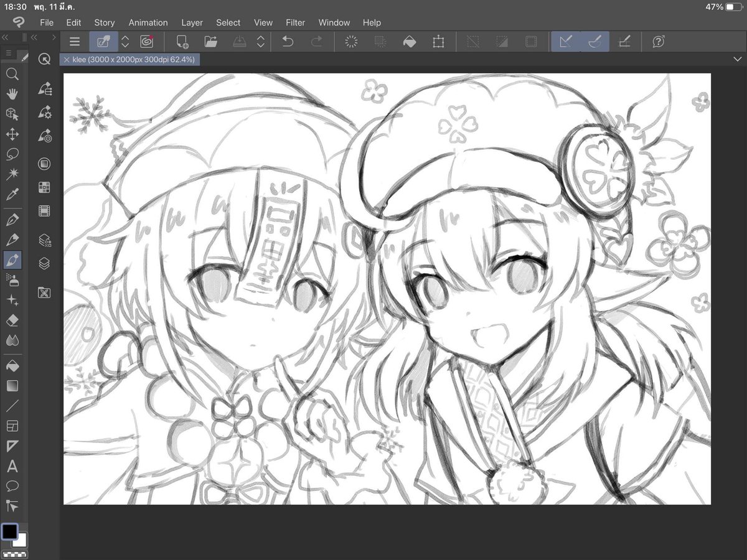This screenshot has width=747, height=560.
Task: Expand the palette dock right arrow
Action: (x=54, y=37)
